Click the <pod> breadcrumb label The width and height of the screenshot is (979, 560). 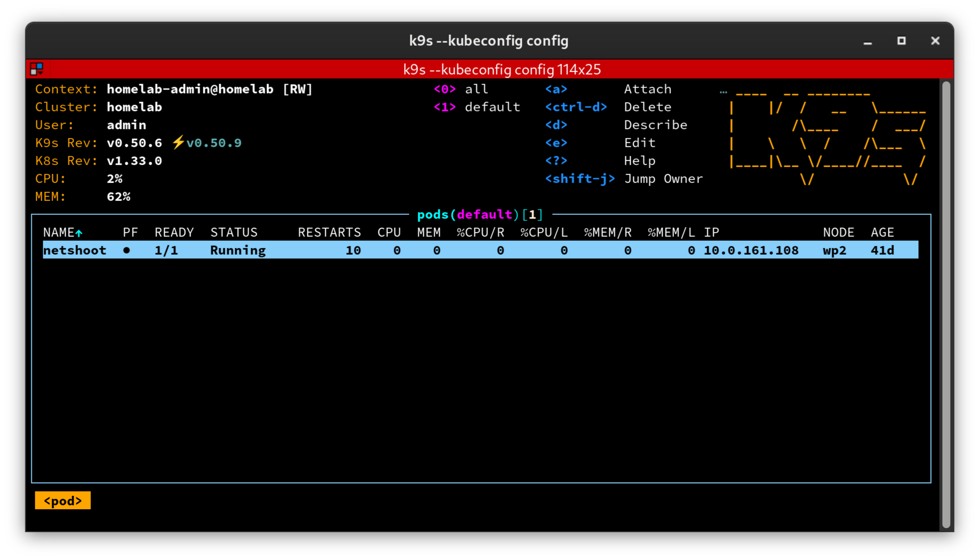[x=63, y=500]
